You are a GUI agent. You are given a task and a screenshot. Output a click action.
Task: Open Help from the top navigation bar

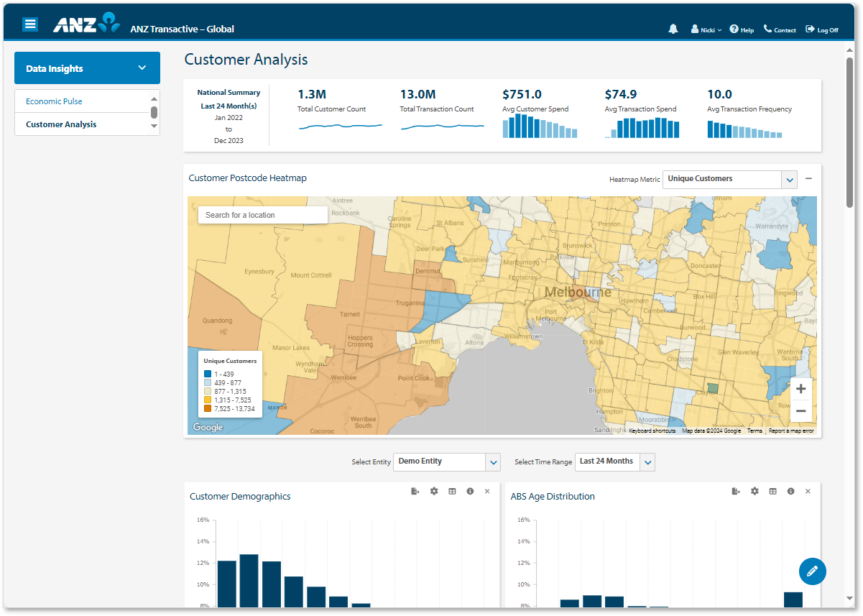742,29
